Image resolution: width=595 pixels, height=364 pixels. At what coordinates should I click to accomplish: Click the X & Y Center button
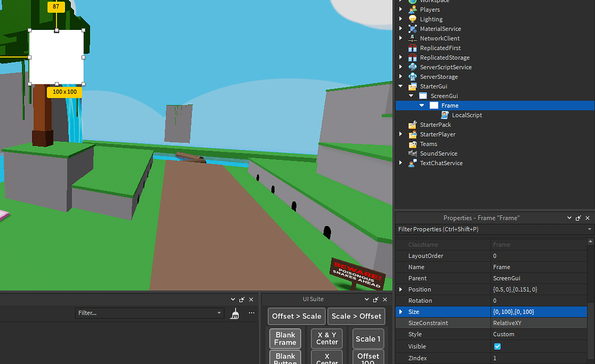[327, 339]
